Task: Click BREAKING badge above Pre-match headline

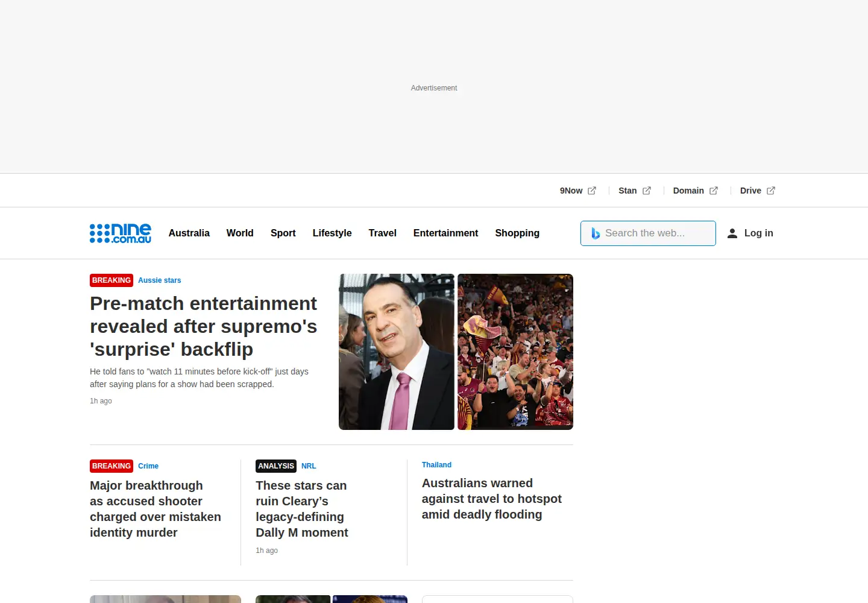Action: coord(112,280)
